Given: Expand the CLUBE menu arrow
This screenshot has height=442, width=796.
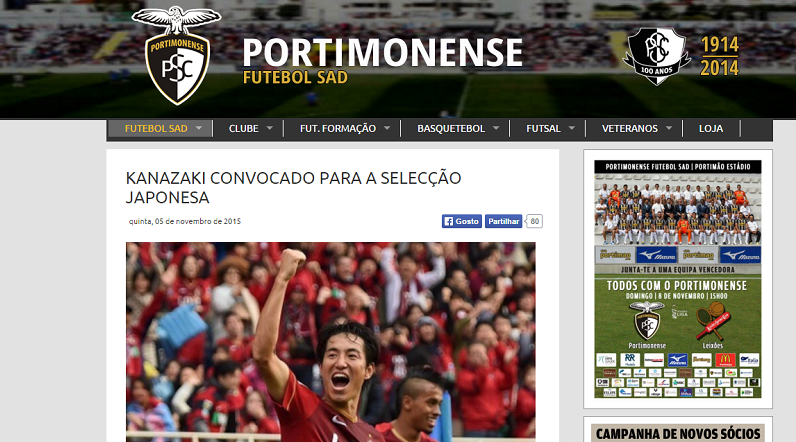Looking at the screenshot, I should [x=270, y=128].
